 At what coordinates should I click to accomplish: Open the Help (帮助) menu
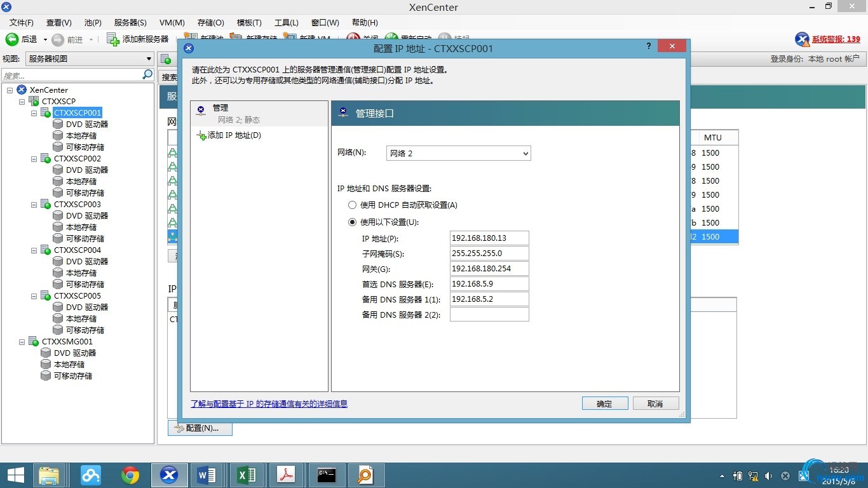[364, 23]
